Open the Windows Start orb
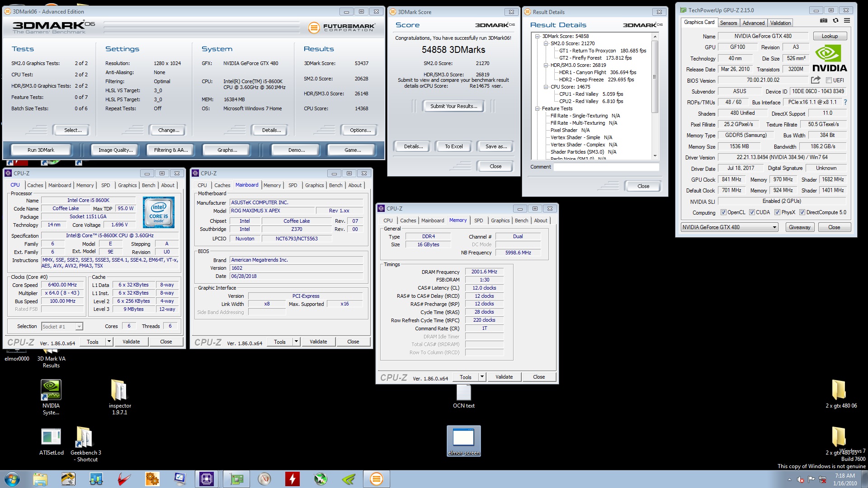 pyautogui.click(x=12, y=479)
